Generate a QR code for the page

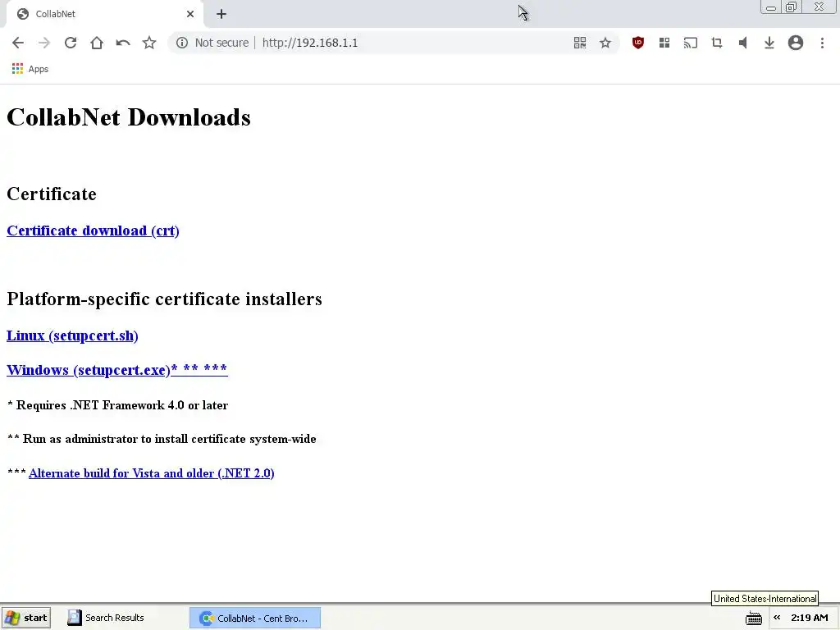(x=580, y=43)
